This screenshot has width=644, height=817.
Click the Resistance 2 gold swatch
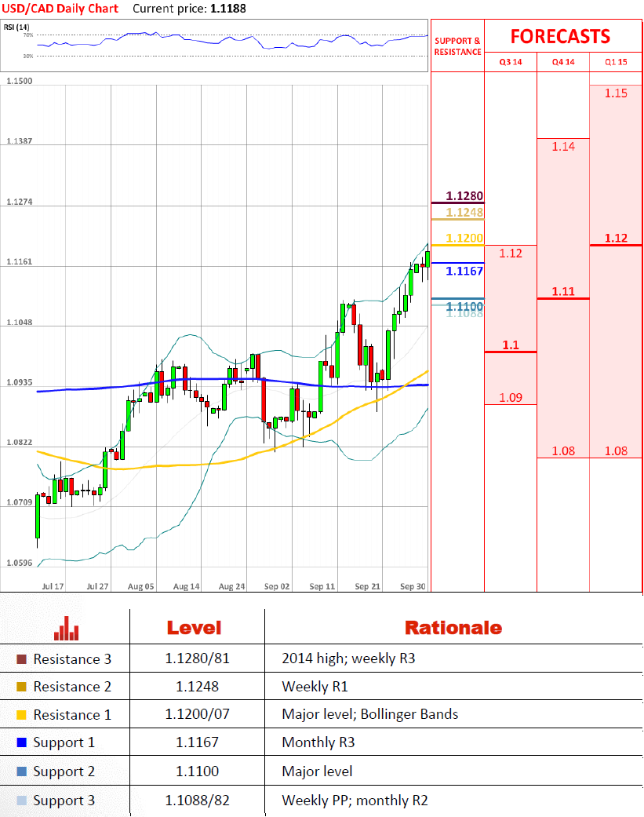[x=21, y=687]
